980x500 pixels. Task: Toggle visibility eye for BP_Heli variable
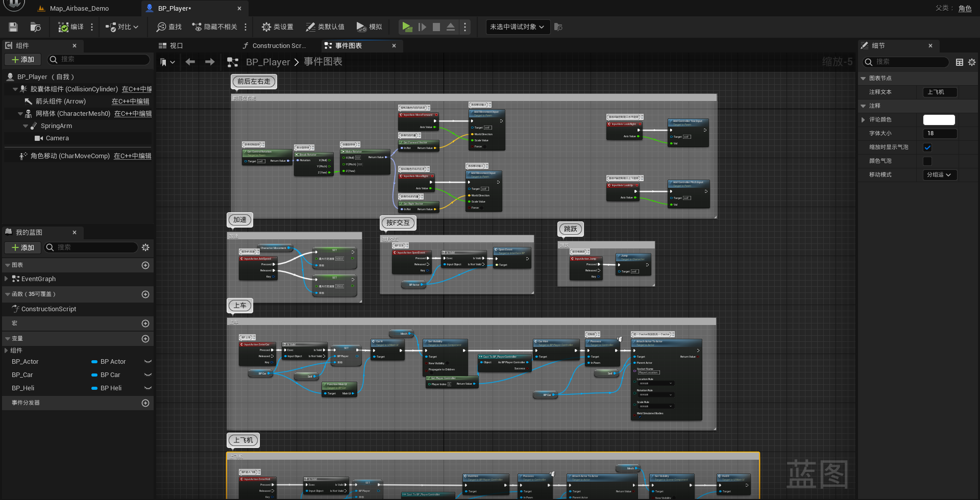148,388
